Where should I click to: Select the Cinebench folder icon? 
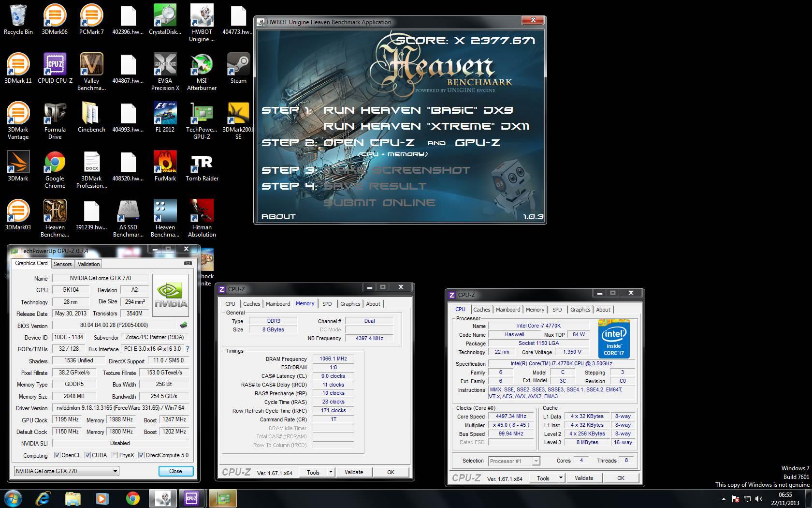(x=91, y=118)
